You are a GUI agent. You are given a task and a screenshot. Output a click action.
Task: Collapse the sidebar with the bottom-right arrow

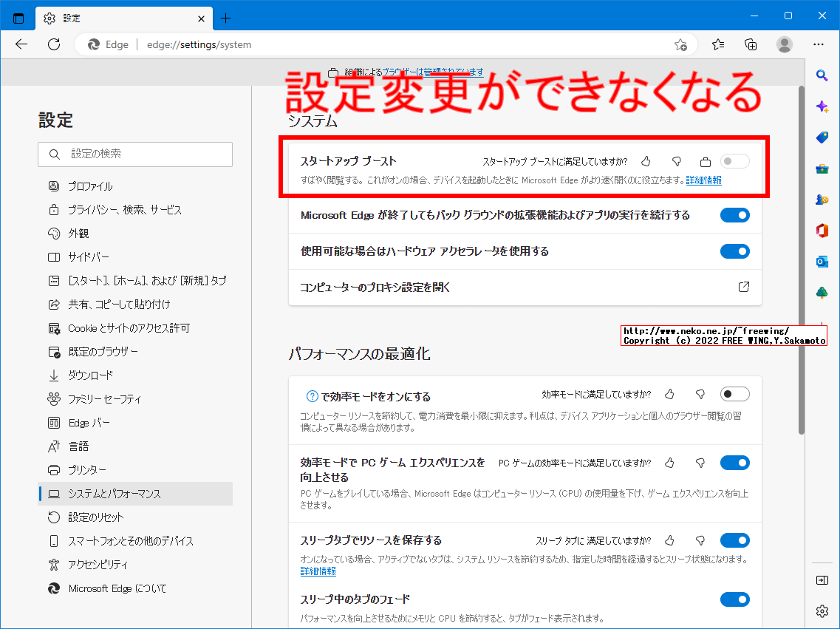pos(822,580)
